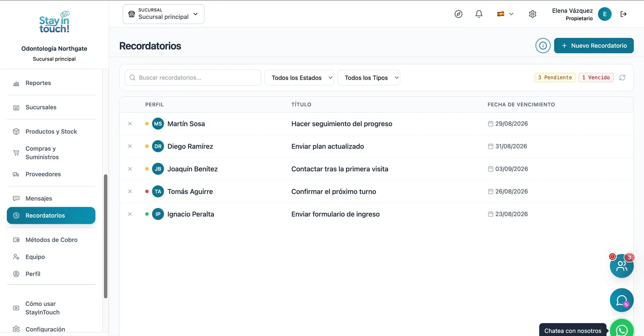The width and height of the screenshot is (644, 336).
Task: Filter by 3 Pendiente badge
Action: click(x=555, y=77)
